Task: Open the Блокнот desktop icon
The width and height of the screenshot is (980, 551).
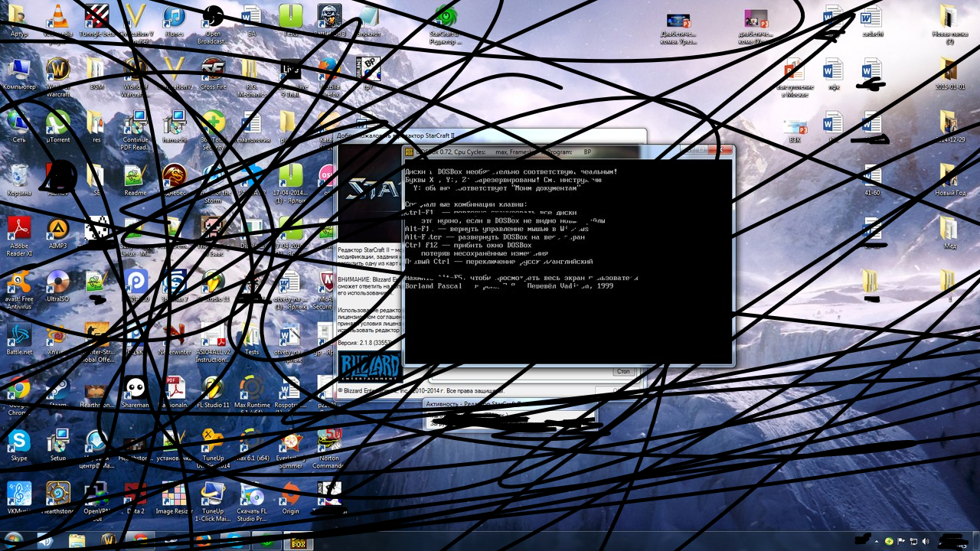Action: (x=368, y=18)
